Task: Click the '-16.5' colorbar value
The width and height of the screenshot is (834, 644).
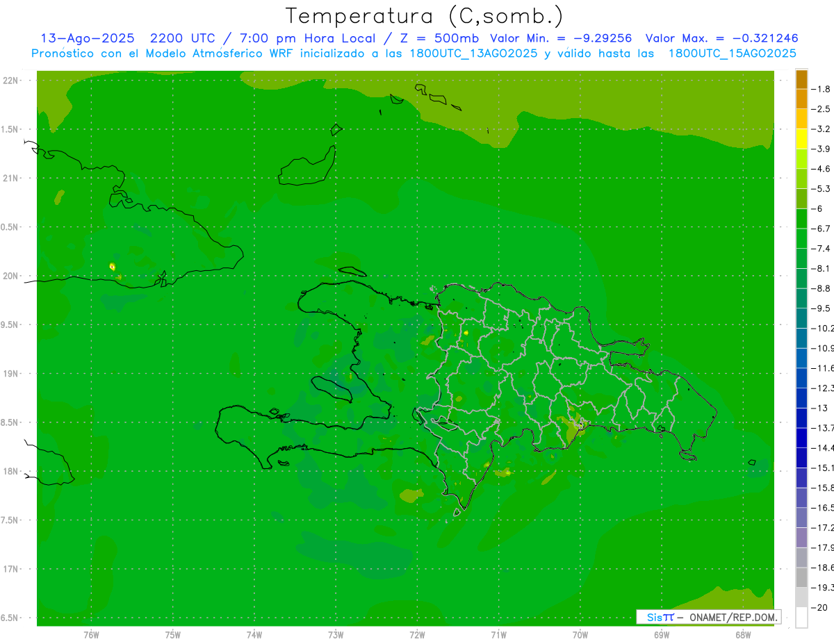Action: coord(824,508)
